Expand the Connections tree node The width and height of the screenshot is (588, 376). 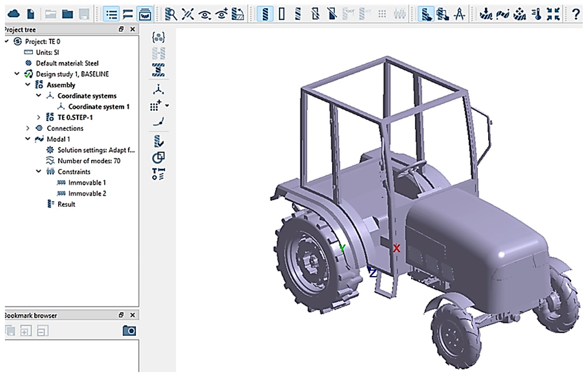pyautogui.click(x=28, y=128)
